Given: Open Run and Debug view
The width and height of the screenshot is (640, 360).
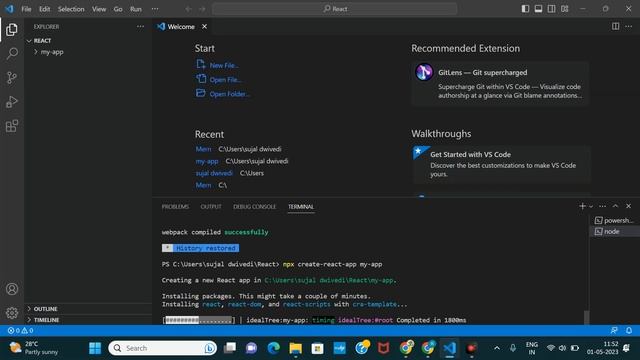Looking at the screenshot, I should (x=12, y=102).
